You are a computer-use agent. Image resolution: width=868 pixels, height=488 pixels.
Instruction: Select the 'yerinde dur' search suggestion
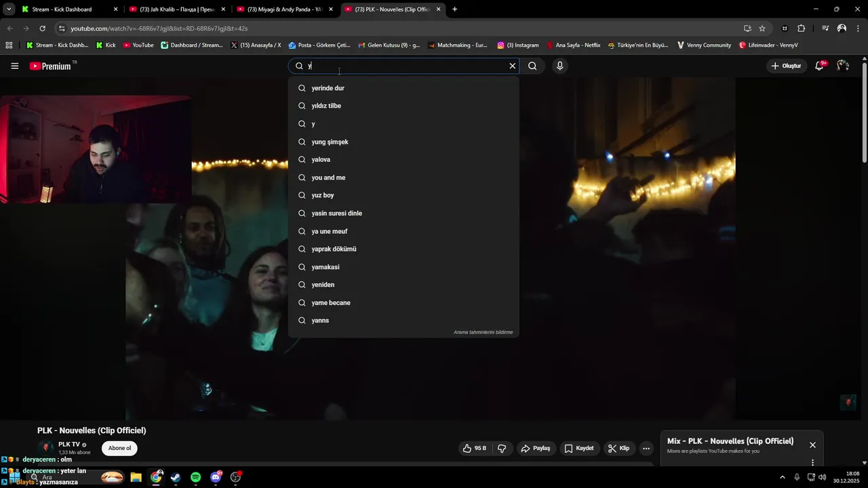[403, 88]
